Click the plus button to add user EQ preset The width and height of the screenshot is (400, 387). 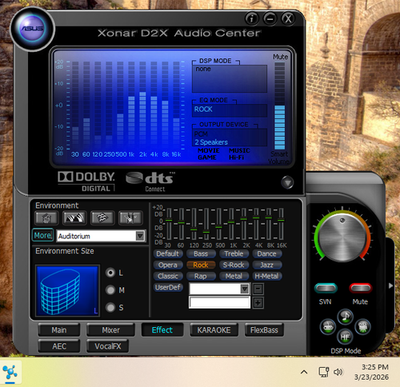point(258,303)
